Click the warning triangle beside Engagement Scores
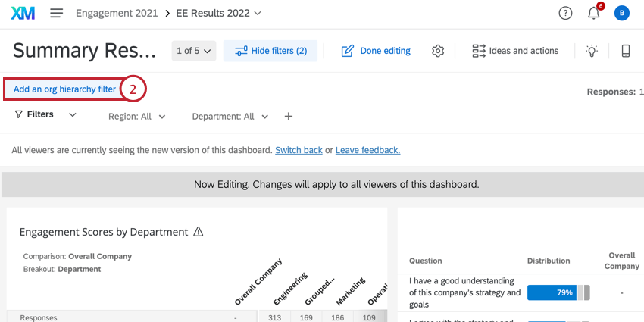The image size is (644, 322). (x=199, y=232)
